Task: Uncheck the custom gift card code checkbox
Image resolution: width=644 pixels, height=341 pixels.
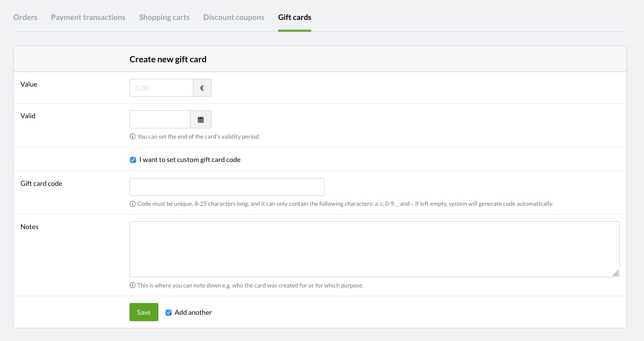Action: pos(133,160)
